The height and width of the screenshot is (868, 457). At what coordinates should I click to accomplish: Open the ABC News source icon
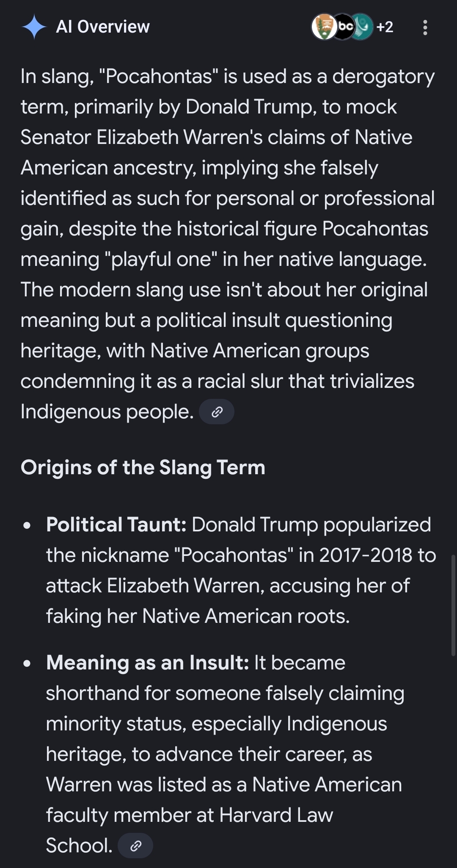tap(344, 27)
